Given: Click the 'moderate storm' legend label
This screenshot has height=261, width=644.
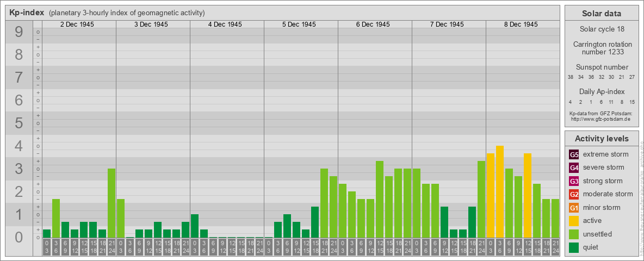Looking at the screenshot, I should 608,194.
